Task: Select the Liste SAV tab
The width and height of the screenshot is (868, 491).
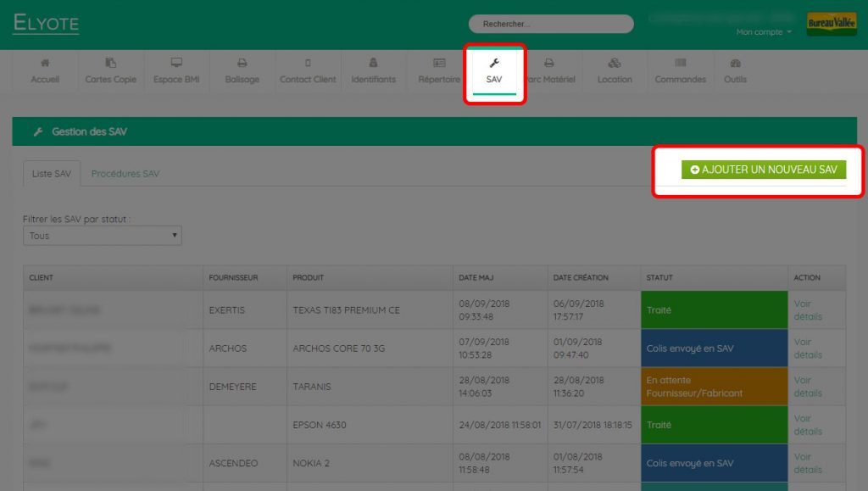Action: (52, 174)
